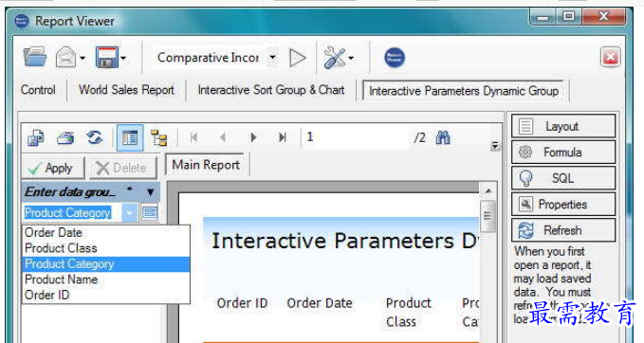Choose Product Class from the list
The image size is (644, 343).
106,248
